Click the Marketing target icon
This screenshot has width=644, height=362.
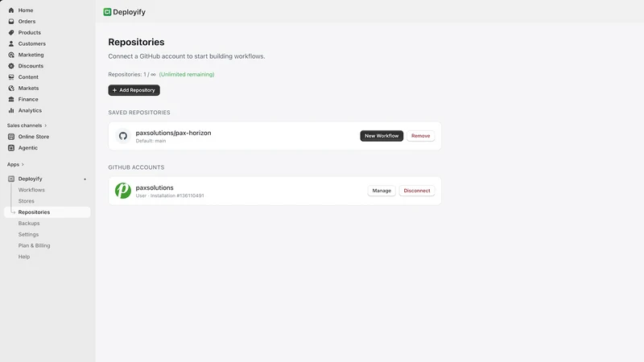coord(11,55)
